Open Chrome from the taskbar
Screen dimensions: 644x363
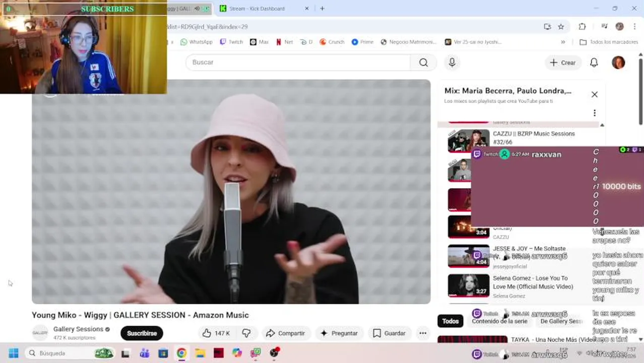(181, 353)
